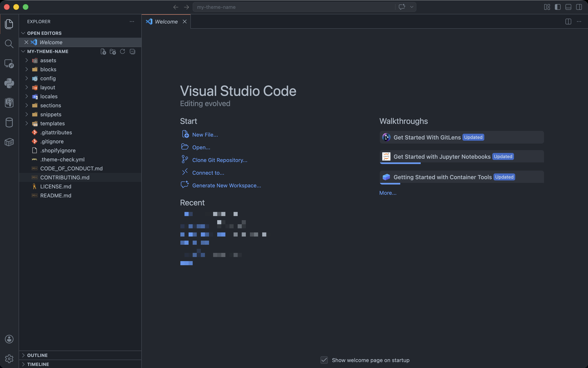Uncheck Show welcome page on startup
The height and width of the screenshot is (368, 588).
324,360
